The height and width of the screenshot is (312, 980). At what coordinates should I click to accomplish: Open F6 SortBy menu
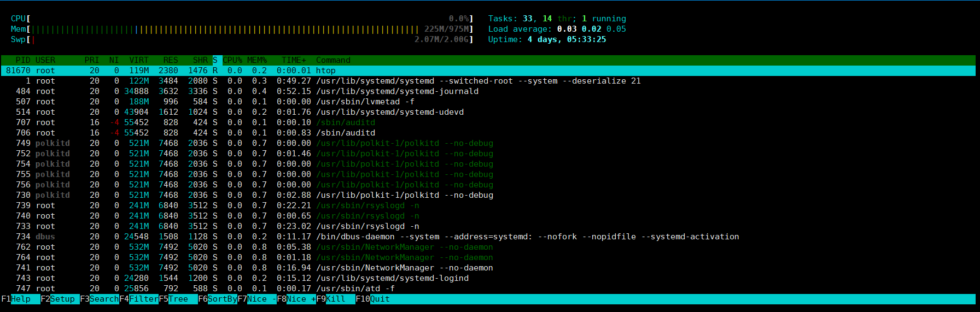[x=218, y=299]
